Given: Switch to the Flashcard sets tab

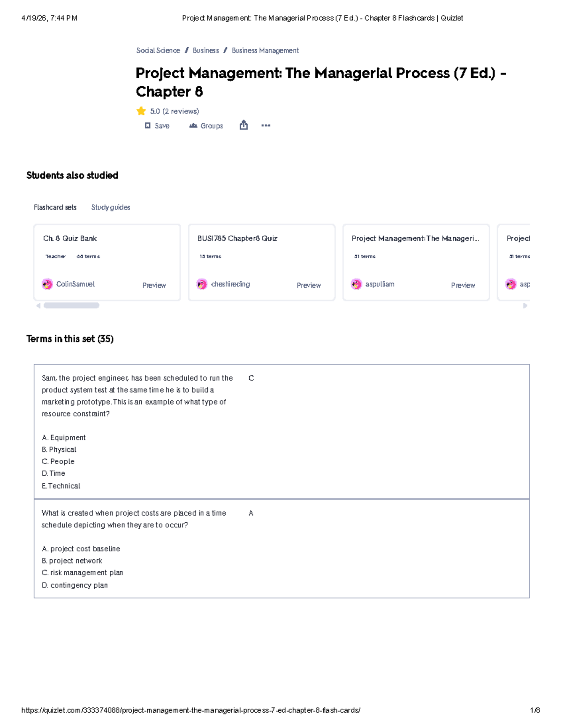Looking at the screenshot, I should [55, 207].
